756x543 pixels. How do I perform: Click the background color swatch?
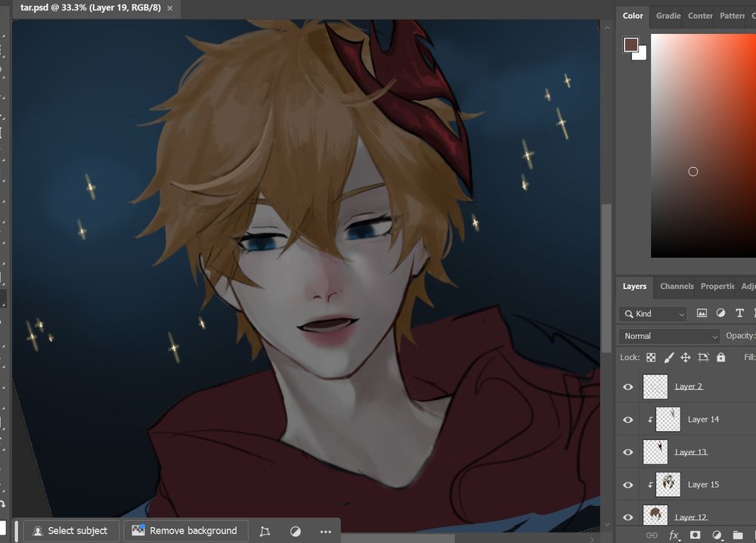pyautogui.click(x=641, y=55)
